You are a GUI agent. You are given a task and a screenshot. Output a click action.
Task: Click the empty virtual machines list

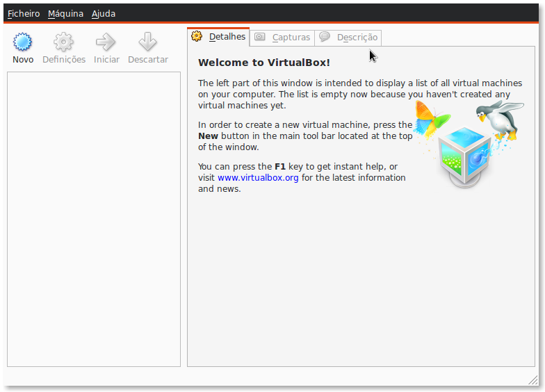click(x=94, y=219)
